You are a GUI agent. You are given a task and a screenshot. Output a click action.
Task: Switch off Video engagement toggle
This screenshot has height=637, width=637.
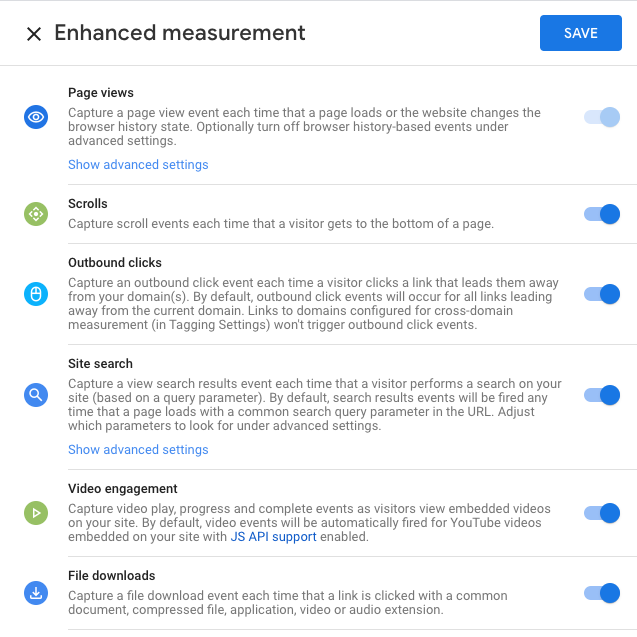click(x=602, y=513)
